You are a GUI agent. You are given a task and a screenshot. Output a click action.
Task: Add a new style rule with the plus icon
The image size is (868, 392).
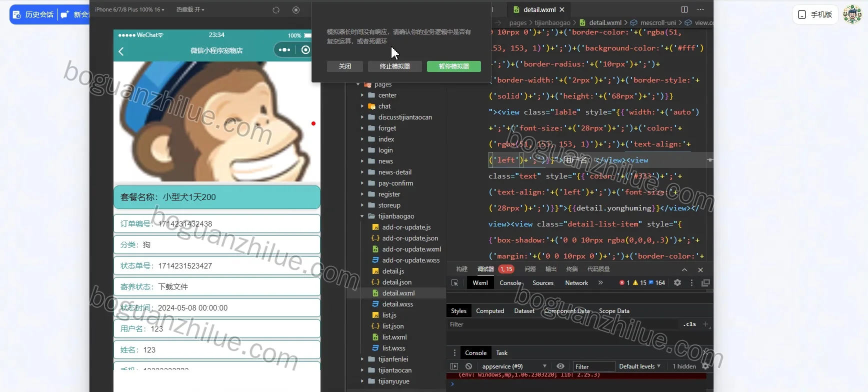[705, 324]
